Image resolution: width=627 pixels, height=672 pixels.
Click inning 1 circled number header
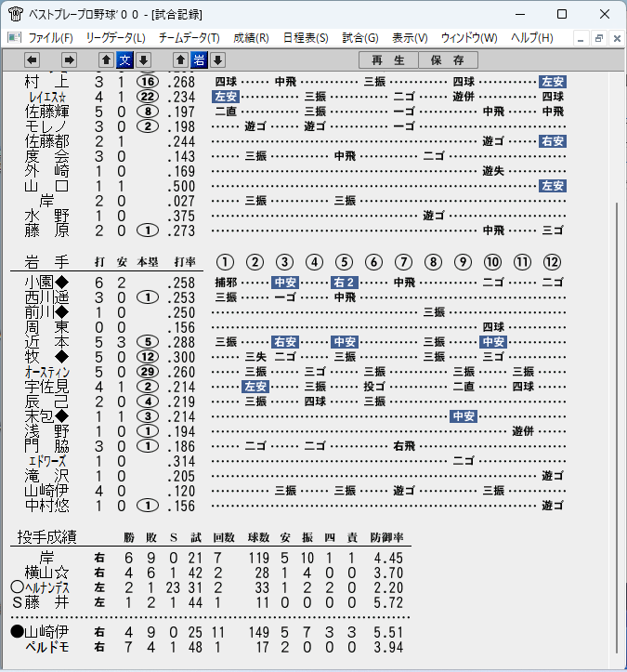click(x=226, y=262)
